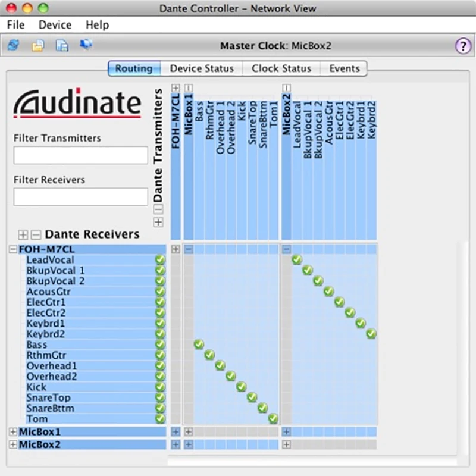Switch to the Clock Status tab
This screenshot has height=476, width=476.
281,68
